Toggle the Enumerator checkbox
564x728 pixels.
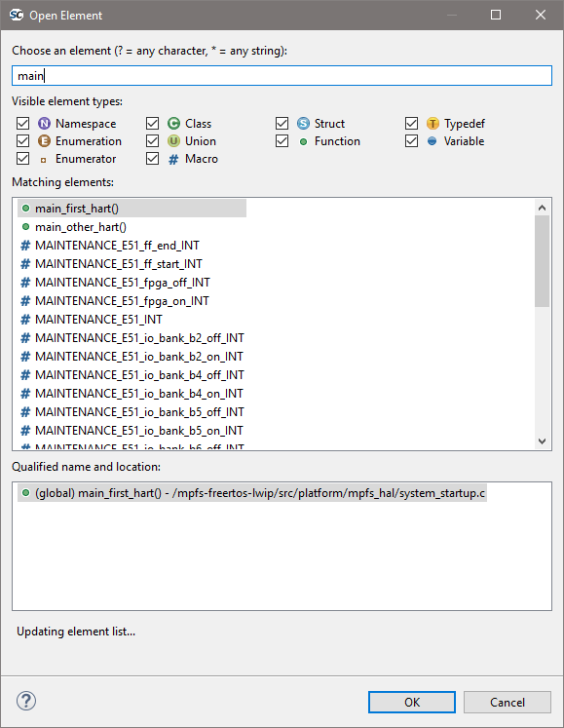(x=22, y=159)
